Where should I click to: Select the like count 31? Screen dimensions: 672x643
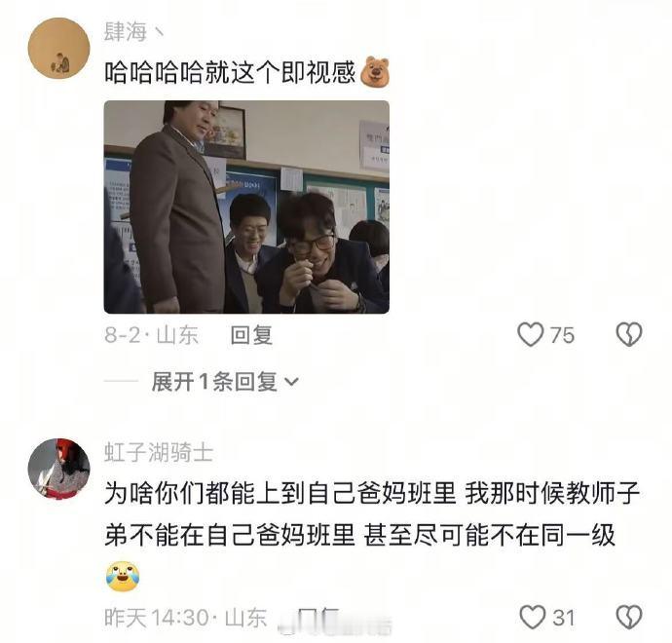pyautogui.click(x=564, y=618)
